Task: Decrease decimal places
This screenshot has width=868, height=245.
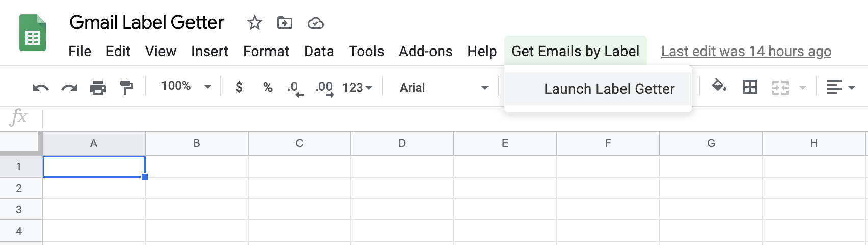Action: tap(295, 88)
